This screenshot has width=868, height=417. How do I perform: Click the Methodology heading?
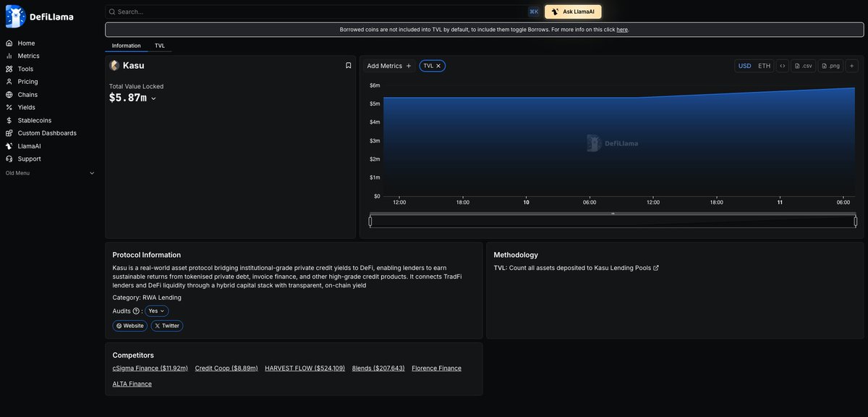[516, 255]
